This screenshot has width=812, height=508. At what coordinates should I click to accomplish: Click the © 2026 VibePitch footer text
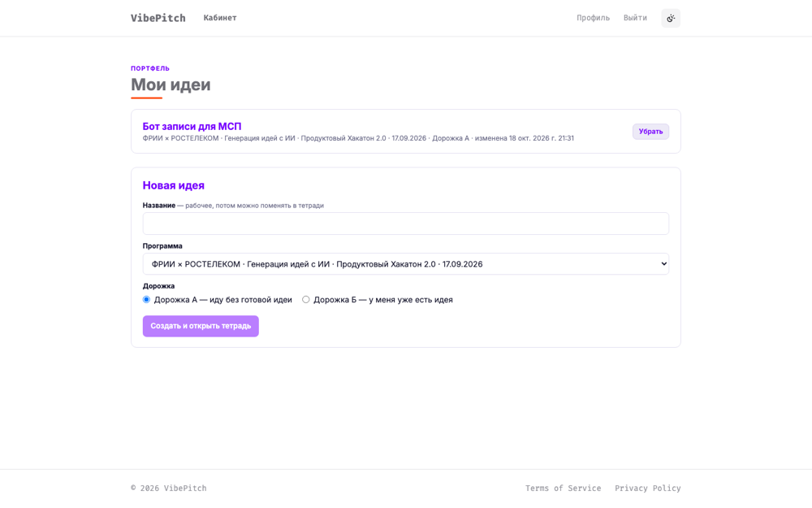[x=168, y=488]
